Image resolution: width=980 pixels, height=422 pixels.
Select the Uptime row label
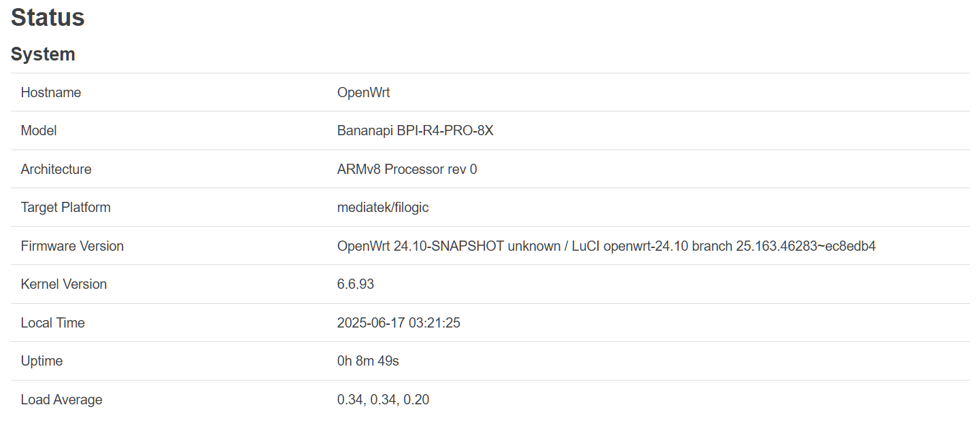pos(41,361)
